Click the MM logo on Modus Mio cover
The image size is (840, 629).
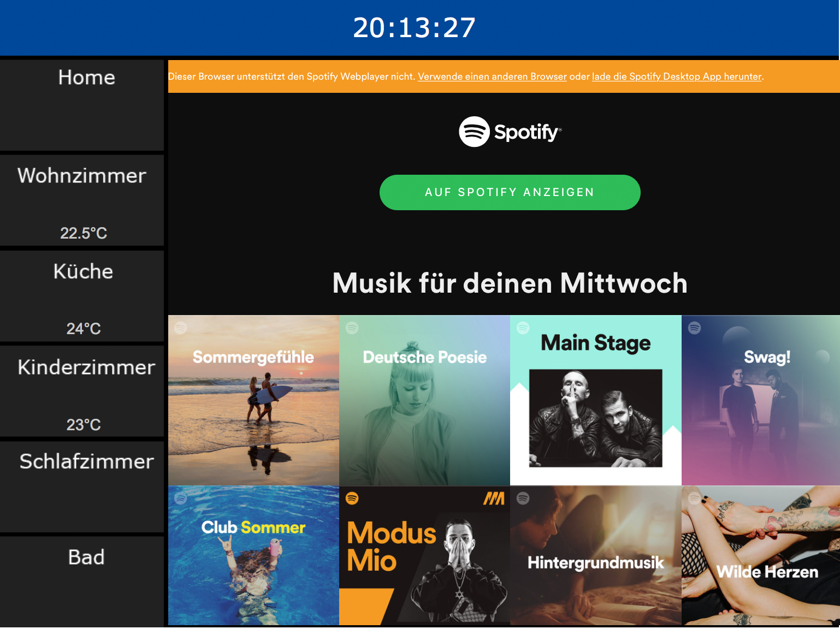pyautogui.click(x=494, y=498)
